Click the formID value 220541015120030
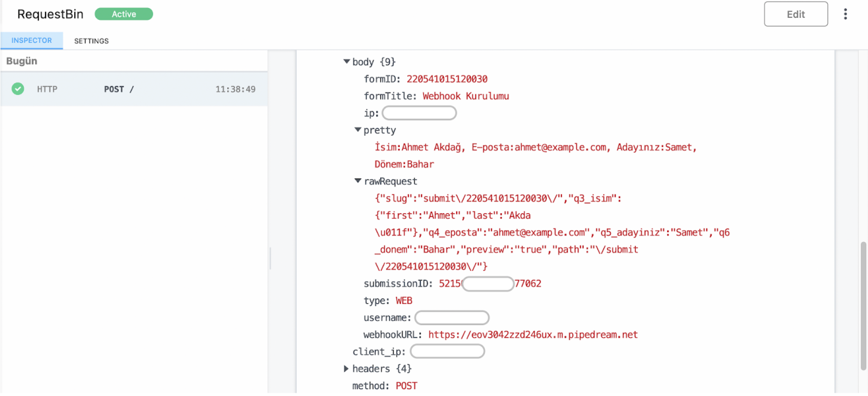The width and height of the screenshot is (868, 396). [447, 79]
